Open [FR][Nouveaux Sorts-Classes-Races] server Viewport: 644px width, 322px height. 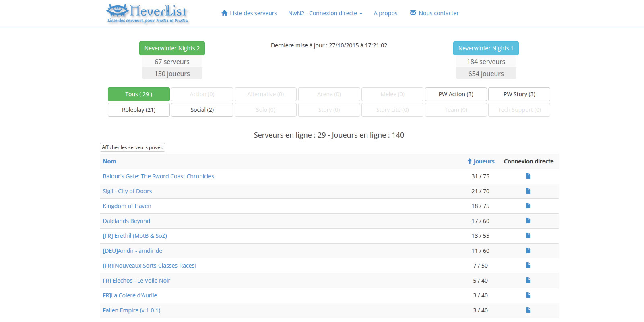(x=149, y=266)
